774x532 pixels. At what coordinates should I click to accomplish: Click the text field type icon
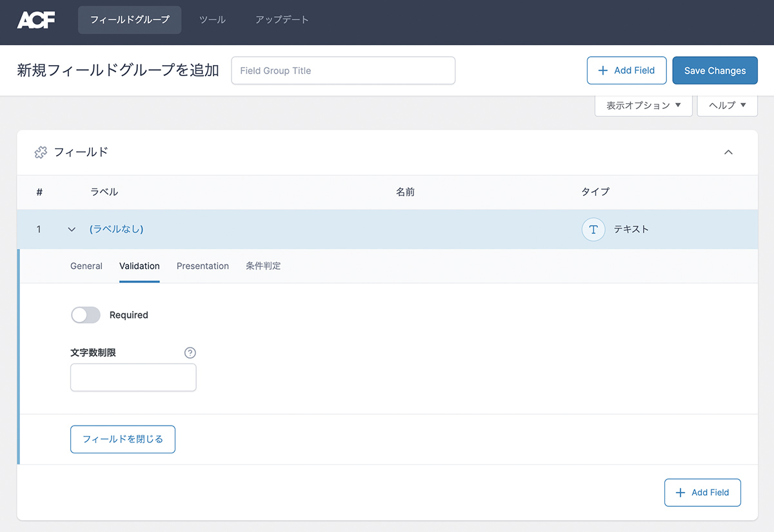(x=593, y=230)
